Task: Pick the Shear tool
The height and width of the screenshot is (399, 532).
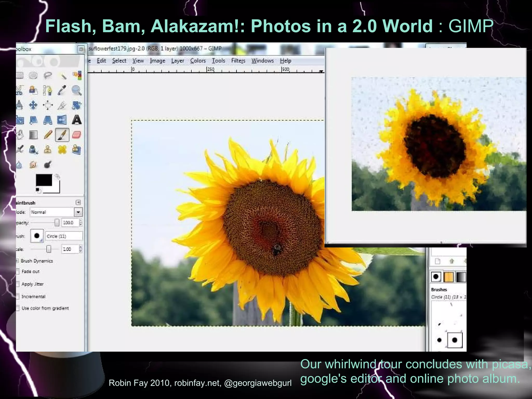Action: tap(33, 120)
